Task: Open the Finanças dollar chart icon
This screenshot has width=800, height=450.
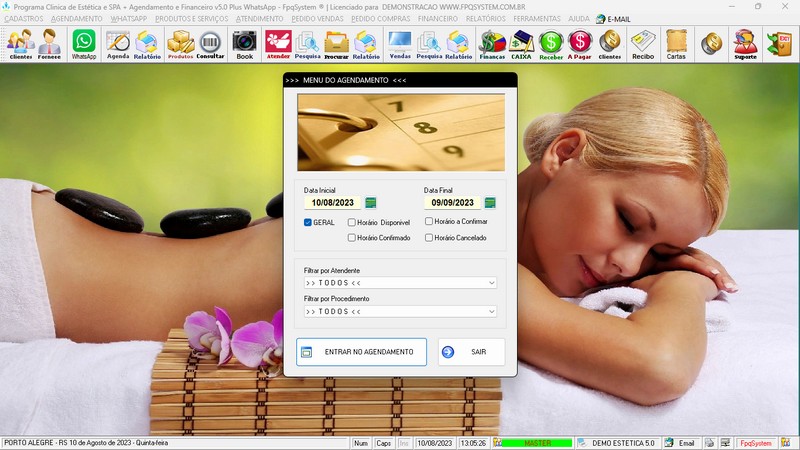Action: (x=492, y=44)
